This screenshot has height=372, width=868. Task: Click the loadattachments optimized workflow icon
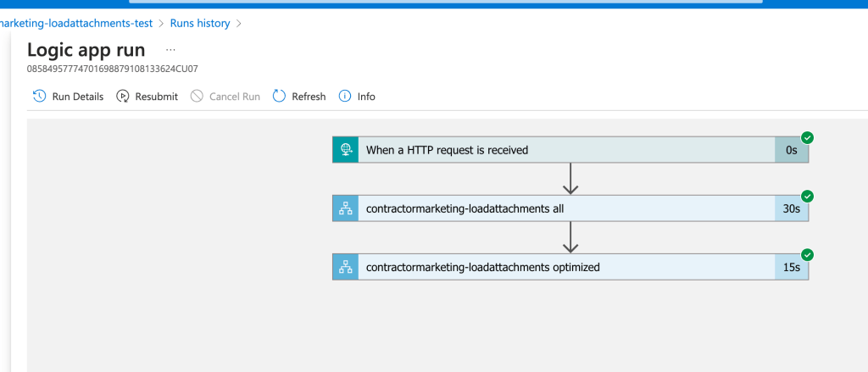pyautogui.click(x=346, y=268)
